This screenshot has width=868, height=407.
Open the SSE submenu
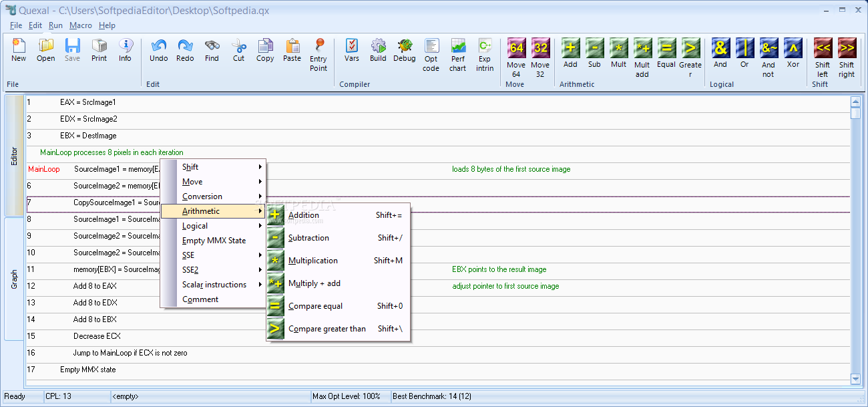click(x=214, y=255)
